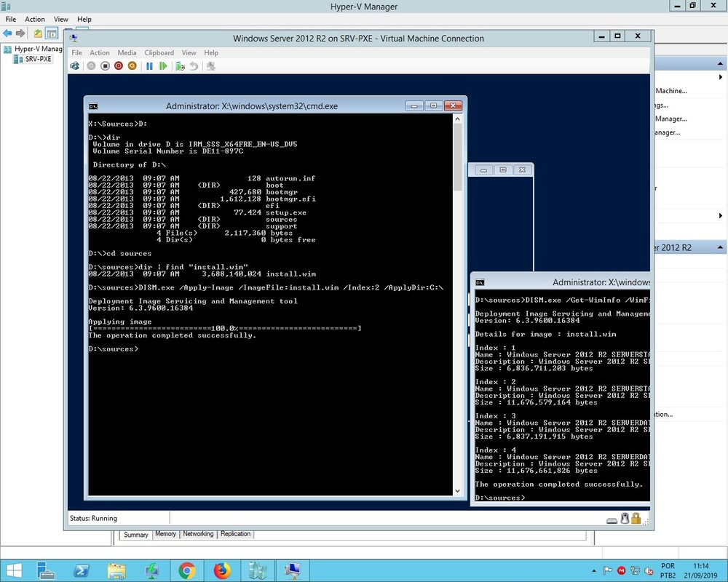Viewport: 728px width, 582px height.
Task: Open Hyper-V Manager File menu
Action: [x=11, y=19]
